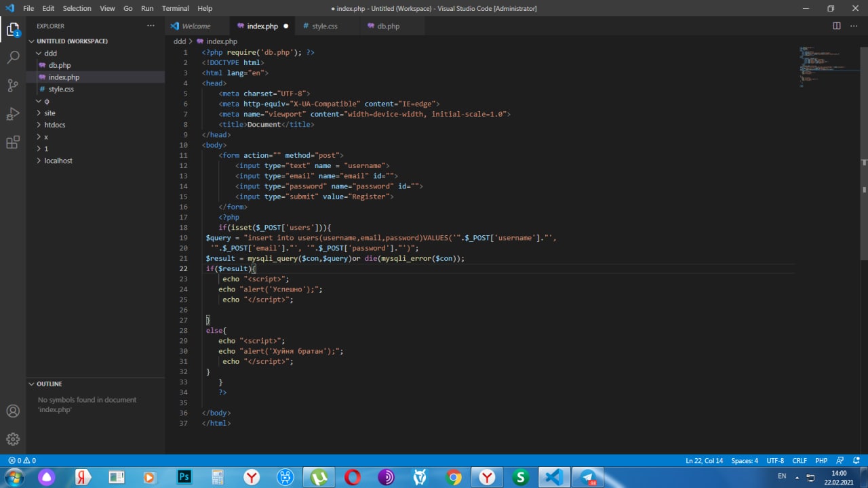Viewport: 868px width, 488px height.
Task: Select index.php in the file tree
Action: click(x=95, y=77)
